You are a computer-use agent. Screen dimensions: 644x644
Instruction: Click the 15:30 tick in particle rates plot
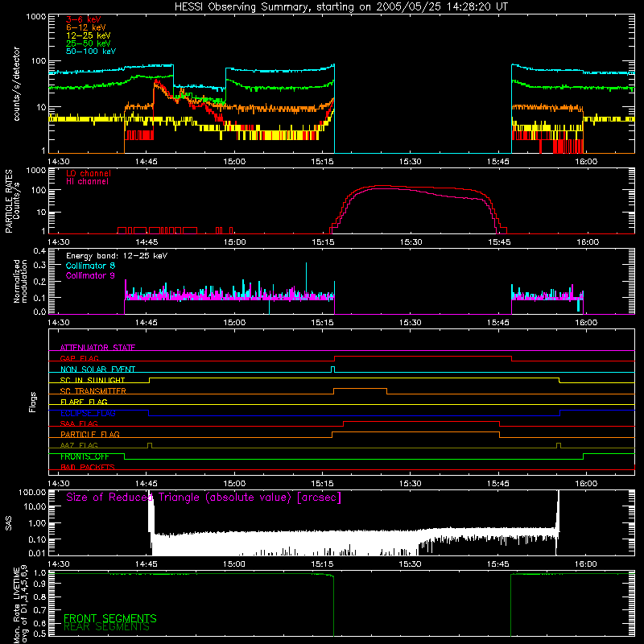[x=411, y=242]
